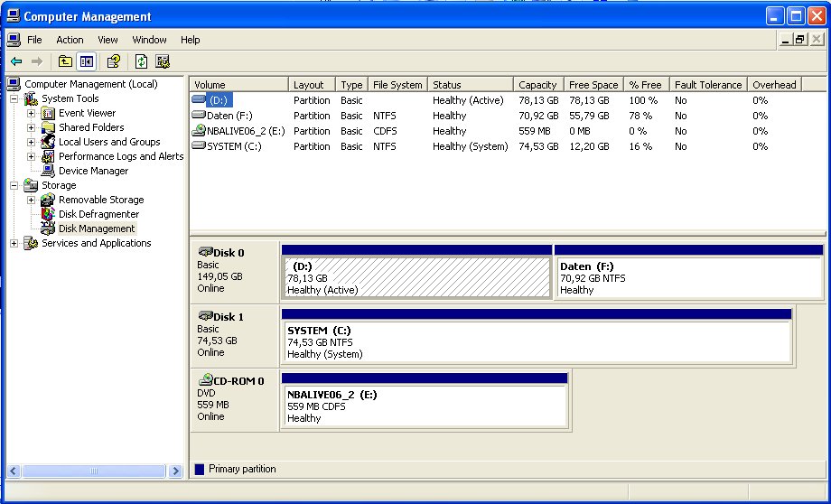The height and width of the screenshot is (504, 831).
Task: Click the Healthy (System) status cell
Action: [470, 146]
